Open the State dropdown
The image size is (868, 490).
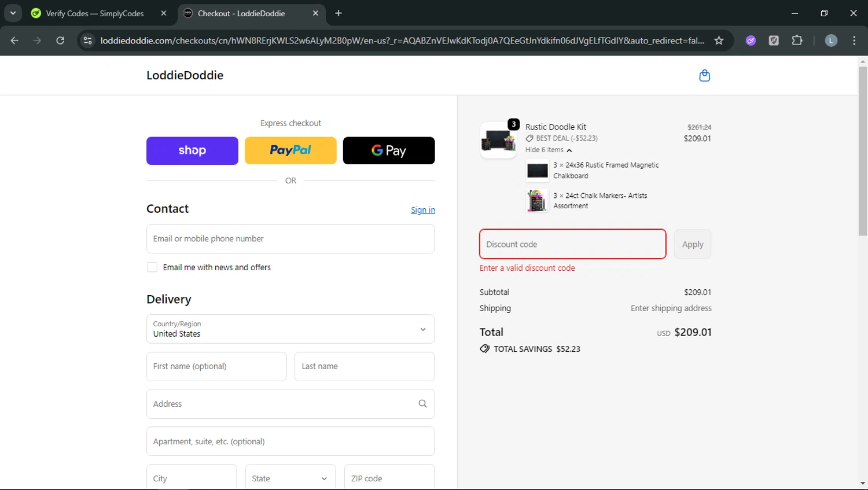290,478
